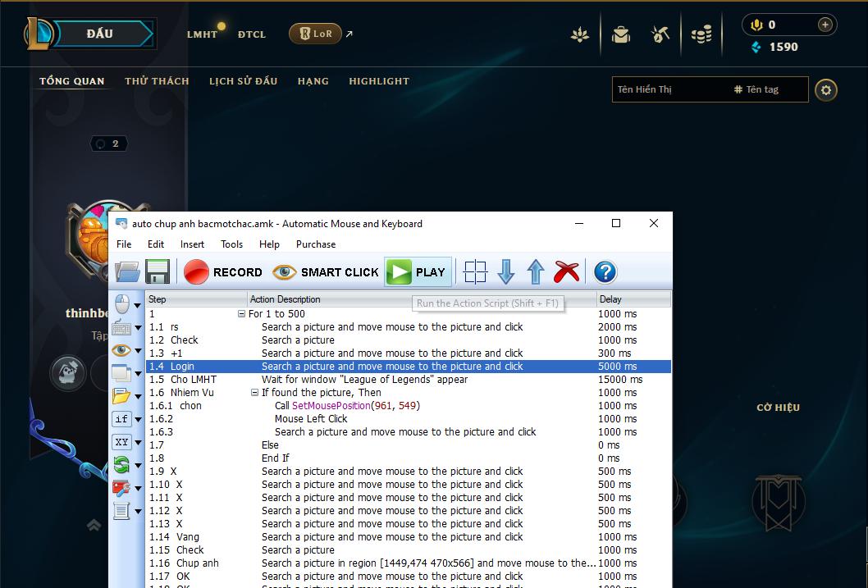Image resolution: width=868 pixels, height=588 pixels.
Task: Switch to HẠNG tab in League
Action: coord(313,81)
